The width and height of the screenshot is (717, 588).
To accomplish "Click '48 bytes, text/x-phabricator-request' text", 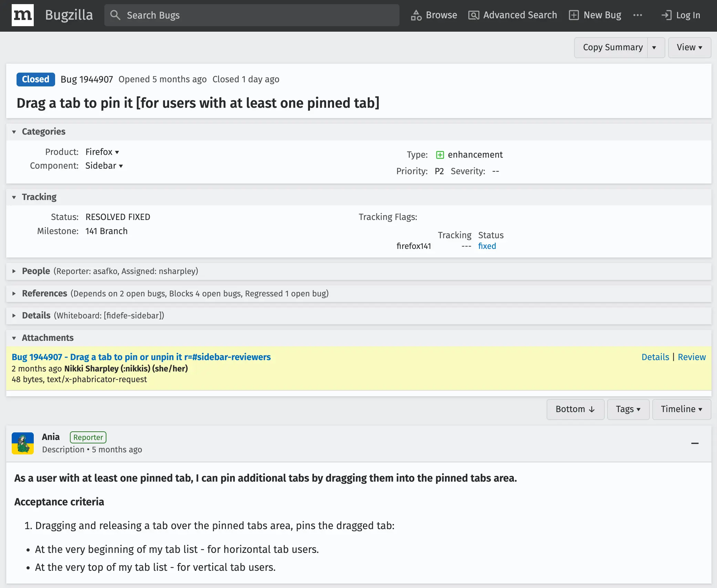I will (x=79, y=380).
